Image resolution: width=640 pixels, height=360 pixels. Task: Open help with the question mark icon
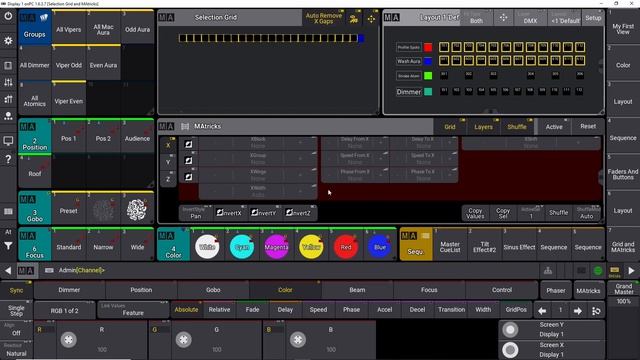8,159
